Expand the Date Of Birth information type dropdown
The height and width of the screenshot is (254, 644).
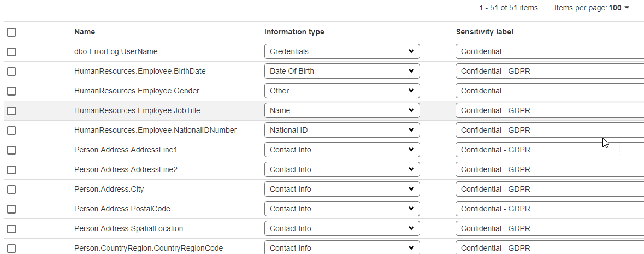click(342, 71)
